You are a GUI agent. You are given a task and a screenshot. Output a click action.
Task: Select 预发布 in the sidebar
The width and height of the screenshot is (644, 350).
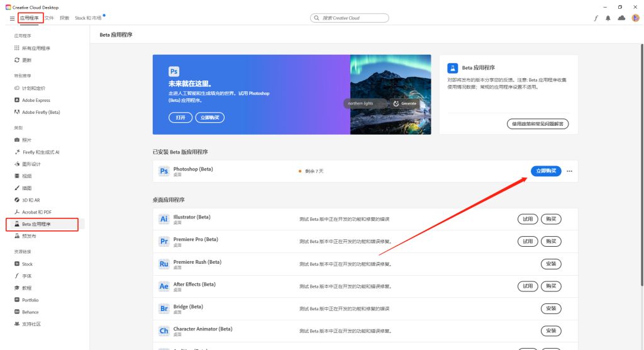pyautogui.click(x=29, y=236)
